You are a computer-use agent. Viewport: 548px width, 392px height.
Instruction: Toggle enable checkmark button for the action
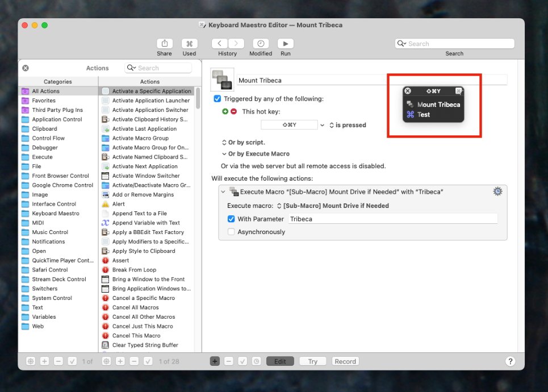pyautogui.click(x=242, y=361)
